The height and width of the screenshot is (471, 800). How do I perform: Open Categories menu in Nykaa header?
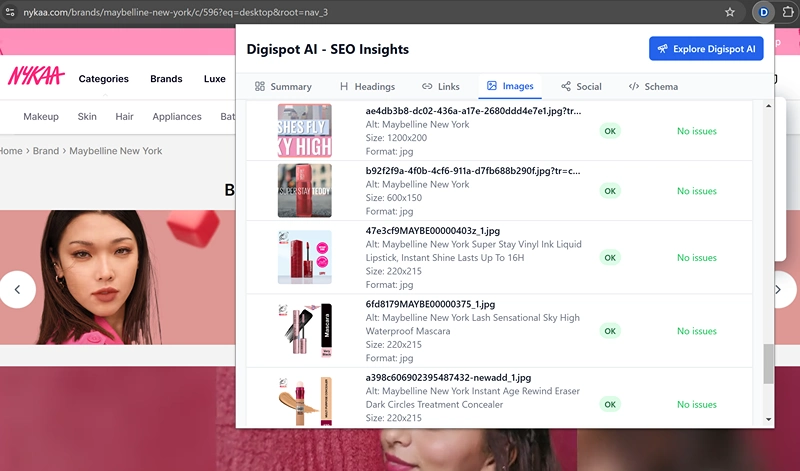(104, 79)
